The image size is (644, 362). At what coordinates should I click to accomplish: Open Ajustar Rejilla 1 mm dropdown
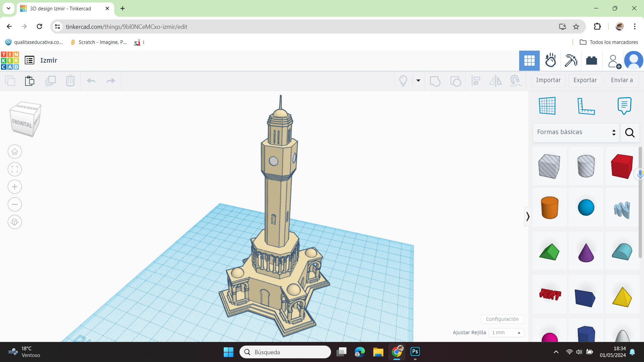pos(506,333)
